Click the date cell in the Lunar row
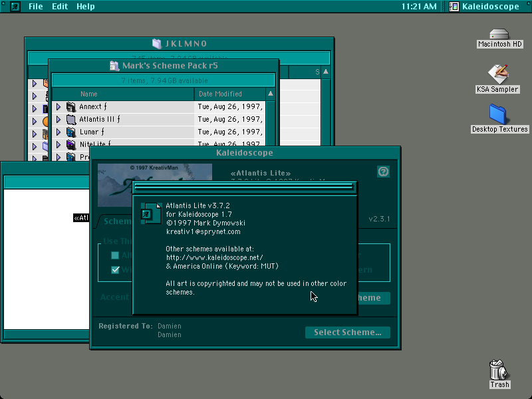Screen dimensions: 532x399 (230, 132)
